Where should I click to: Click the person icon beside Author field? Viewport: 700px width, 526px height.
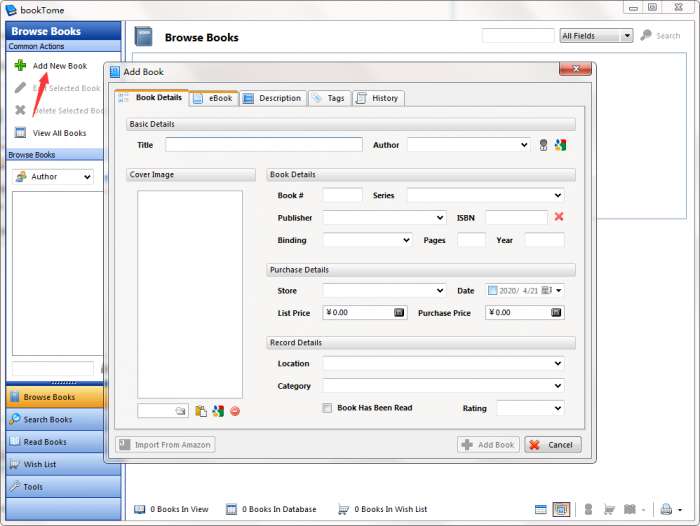click(x=543, y=145)
